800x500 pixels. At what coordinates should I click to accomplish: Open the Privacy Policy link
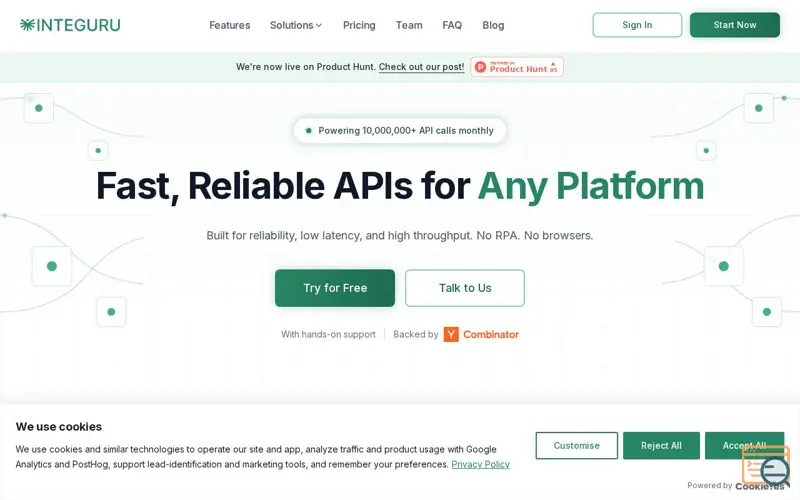pos(481,464)
